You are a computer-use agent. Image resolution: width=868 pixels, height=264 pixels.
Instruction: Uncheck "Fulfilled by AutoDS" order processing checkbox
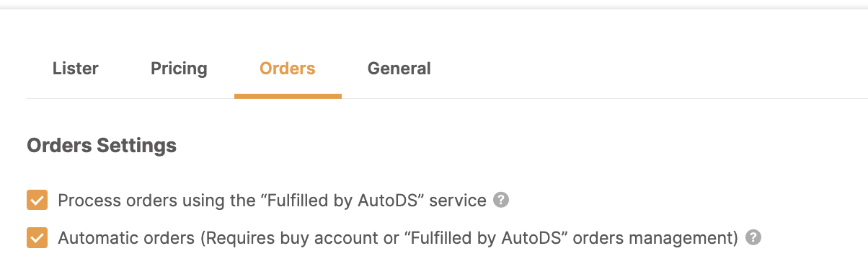pyautogui.click(x=37, y=200)
